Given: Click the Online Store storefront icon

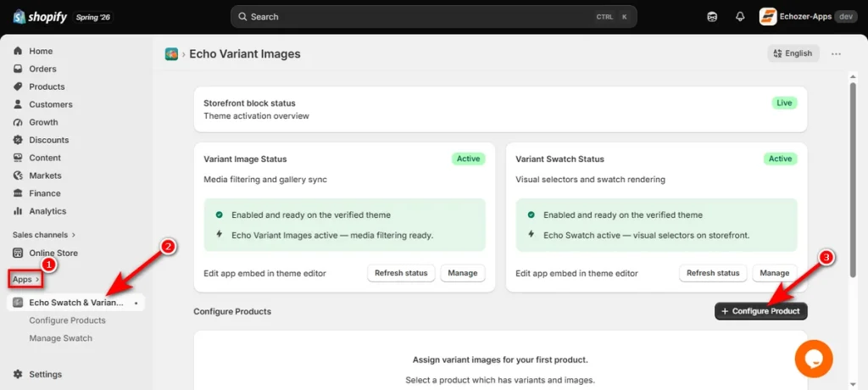Looking at the screenshot, I should (x=18, y=253).
